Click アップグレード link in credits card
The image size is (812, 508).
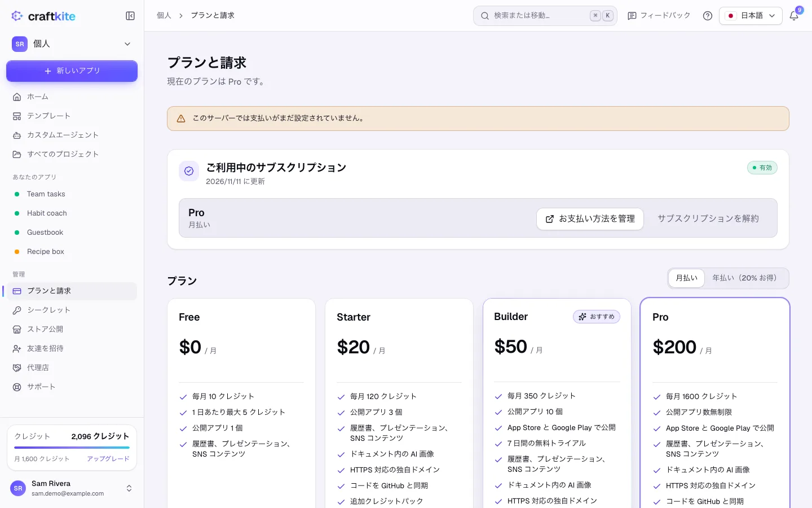[x=108, y=459]
